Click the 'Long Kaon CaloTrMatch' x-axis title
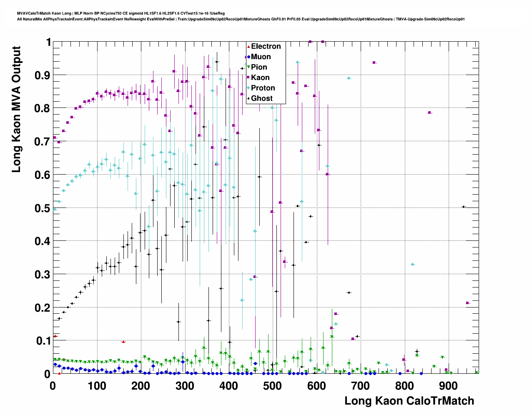 click(x=409, y=401)
